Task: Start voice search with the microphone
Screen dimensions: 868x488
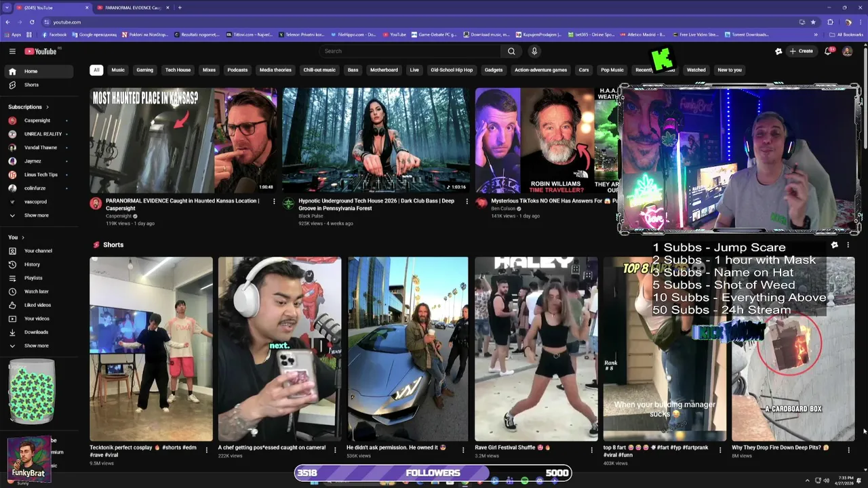Action: pyautogui.click(x=534, y=51)
